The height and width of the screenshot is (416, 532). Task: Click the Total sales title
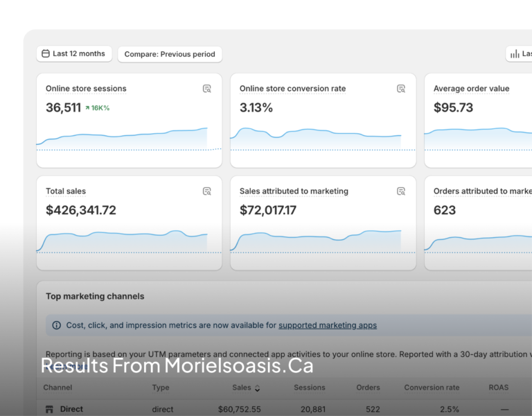click(x=66, y=191)
